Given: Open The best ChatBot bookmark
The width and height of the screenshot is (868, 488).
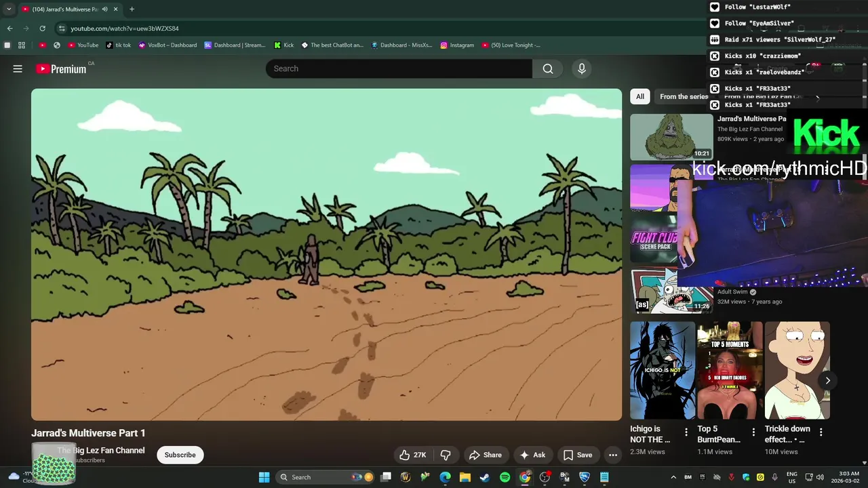Looking at the screenshot, I should 332,45.
